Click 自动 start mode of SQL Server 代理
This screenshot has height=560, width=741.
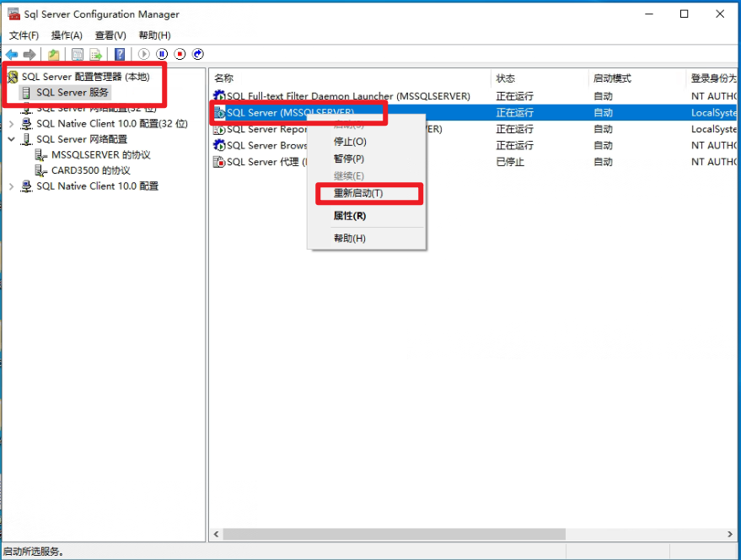(603, 162)
